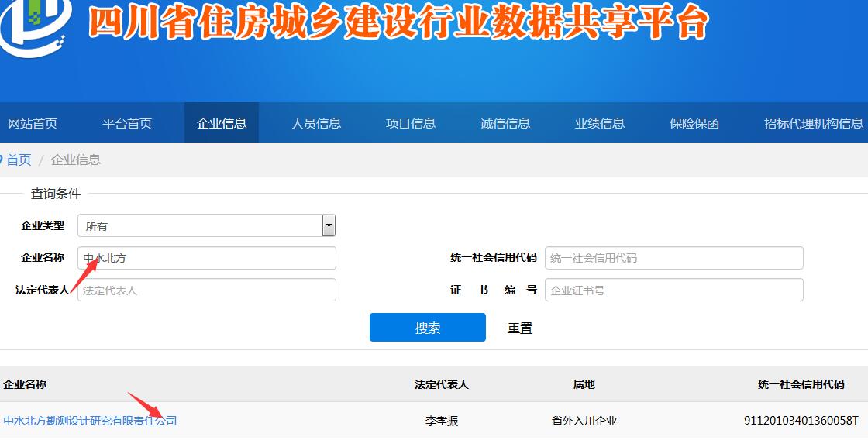The width and height of the screenshot is (868, 440).
Task: Select 企业信息 tab in navigation bar
Action: pyautogui.click(x=222, y=123)
